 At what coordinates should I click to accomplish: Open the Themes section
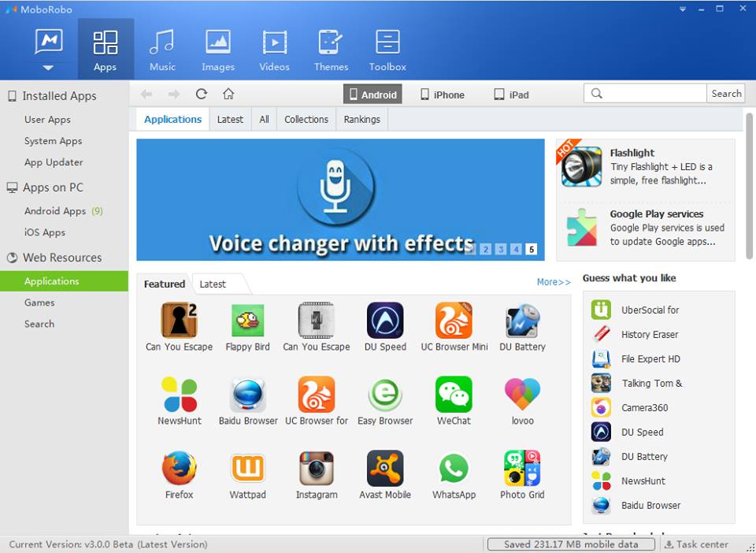(331, 49)
